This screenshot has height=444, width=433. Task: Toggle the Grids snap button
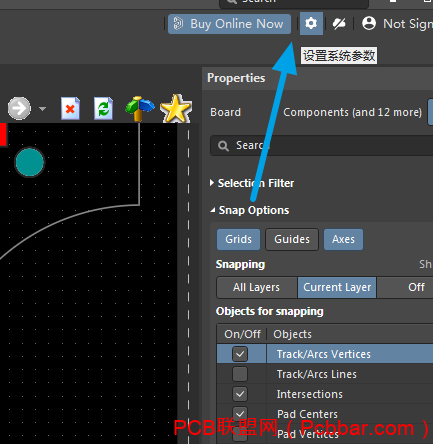pos(238,239)
